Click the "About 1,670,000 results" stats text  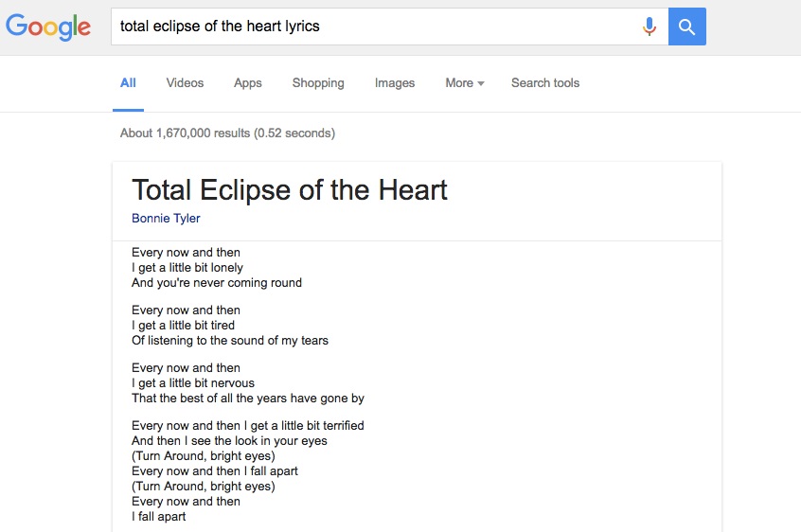(x=227, y=133)
